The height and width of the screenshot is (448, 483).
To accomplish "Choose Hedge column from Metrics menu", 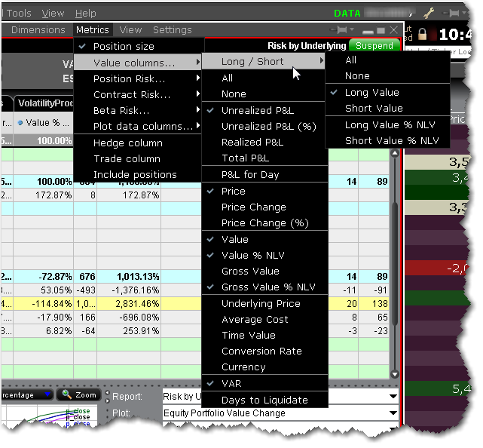I will [x=127, y=143].
